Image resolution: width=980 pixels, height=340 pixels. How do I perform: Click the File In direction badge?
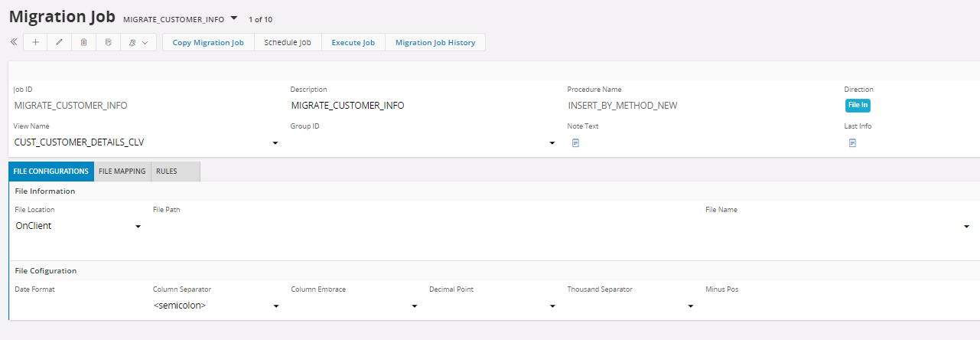(x=857, y=106)
